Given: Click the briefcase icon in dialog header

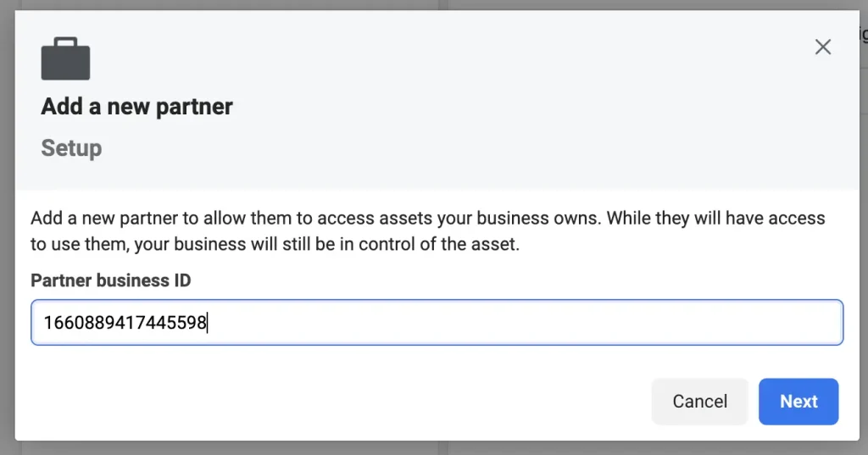Looking at the screenshot, I should click(65, 58).
